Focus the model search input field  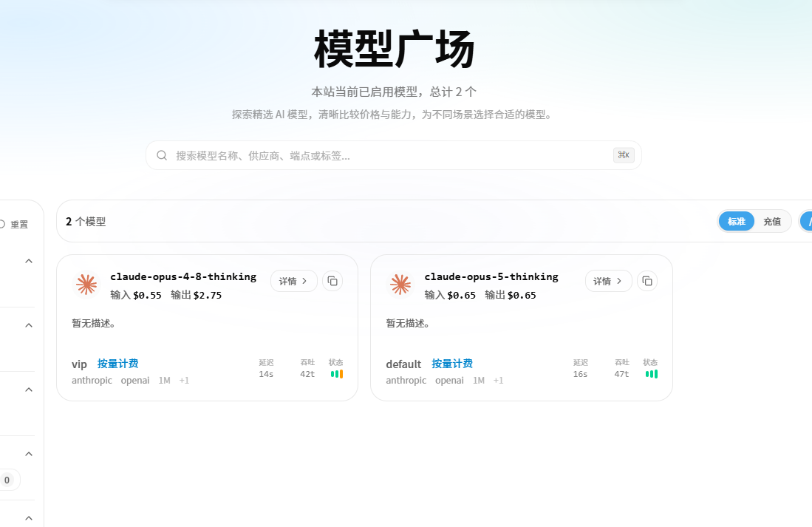pyautogui.click(x=394, y=155)
